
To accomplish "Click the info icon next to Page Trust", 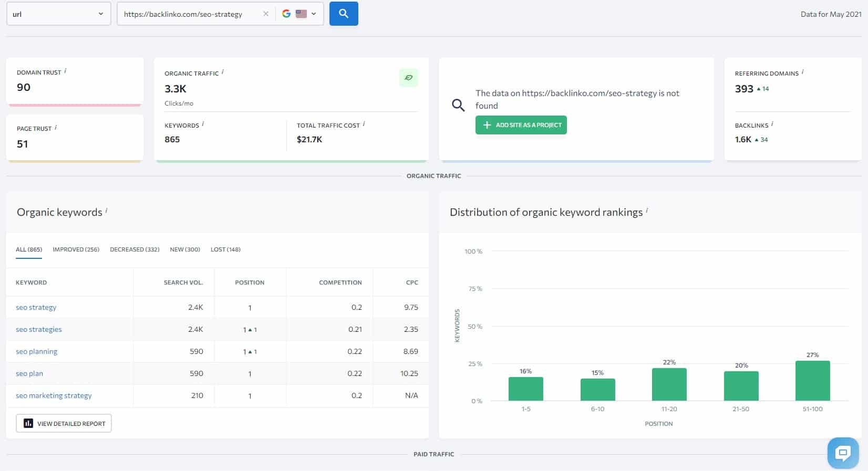I will click(x=56, y=127).
